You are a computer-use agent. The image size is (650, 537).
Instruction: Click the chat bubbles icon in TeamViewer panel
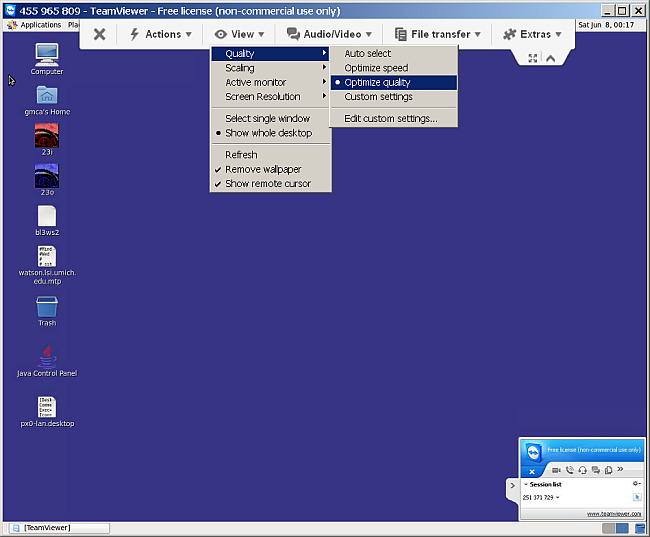pos(596,470)
